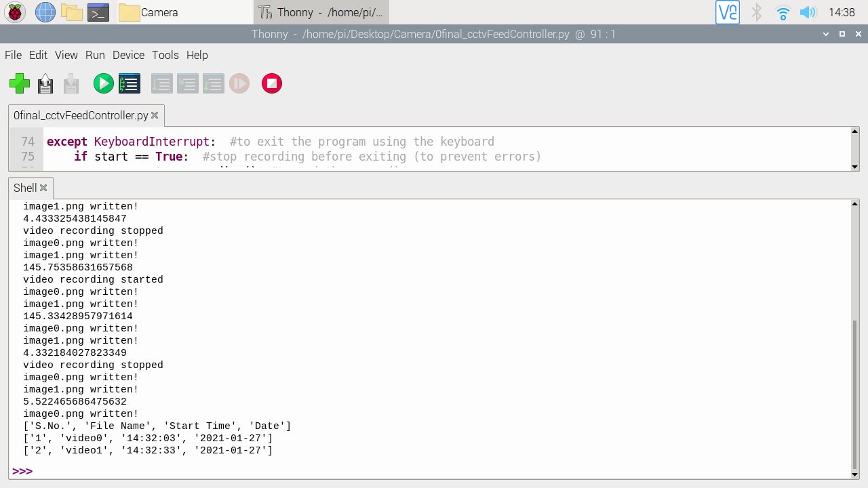The image size is (868, 488).
Task: Open the file manager from the taskbar
Action: pos(71,12)
